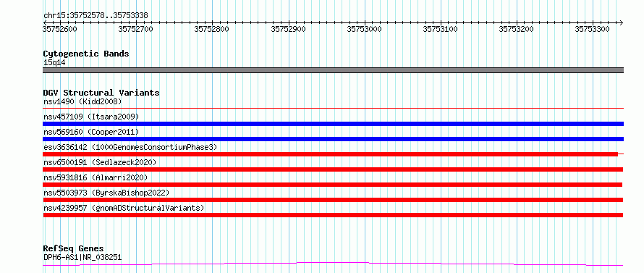Click ruler position 35753000
The image size is (644, 273).
(x=364, y=29)
